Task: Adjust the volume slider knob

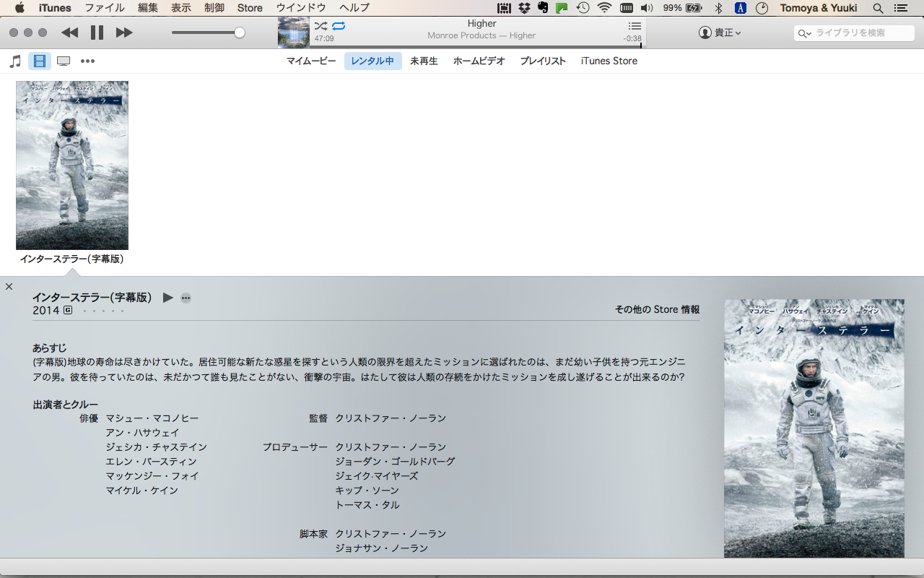Action: pos(240,33)
